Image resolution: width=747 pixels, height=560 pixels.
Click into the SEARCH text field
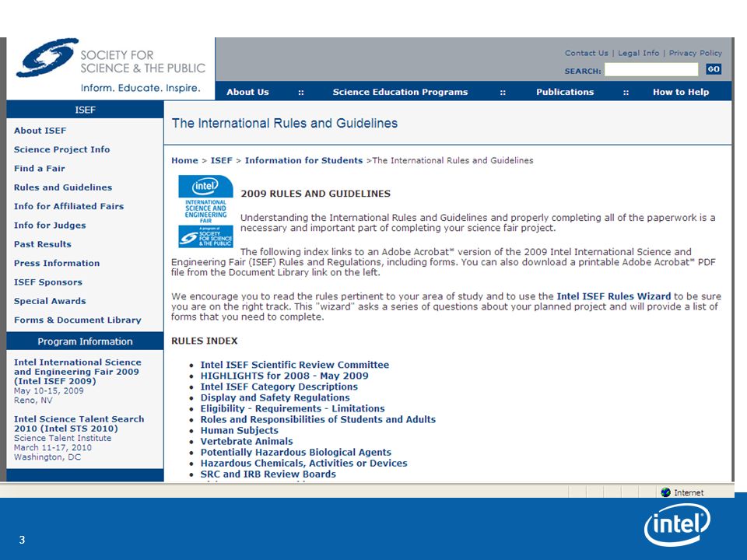click(x=651, y=69)
